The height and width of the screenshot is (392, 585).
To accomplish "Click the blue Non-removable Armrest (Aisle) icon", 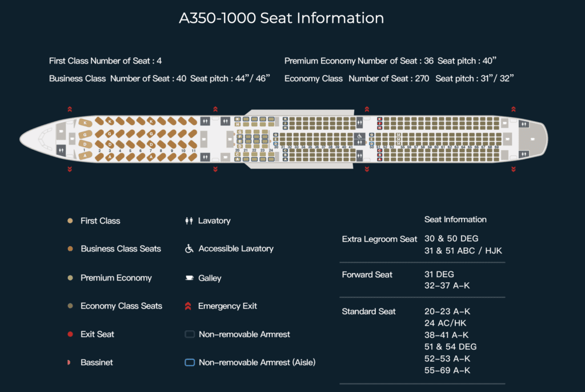I will click(190, 362).
